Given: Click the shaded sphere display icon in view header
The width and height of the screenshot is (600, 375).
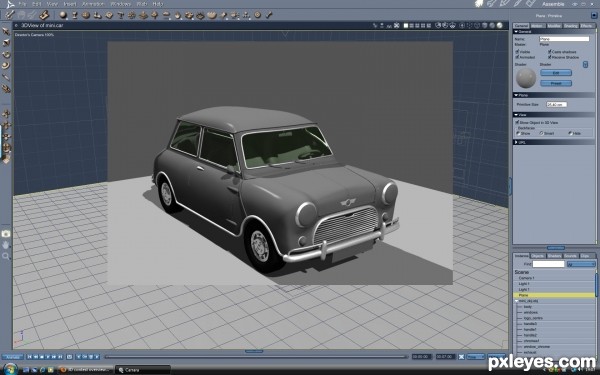Looking at the screenshot, I should coord(499,25).
